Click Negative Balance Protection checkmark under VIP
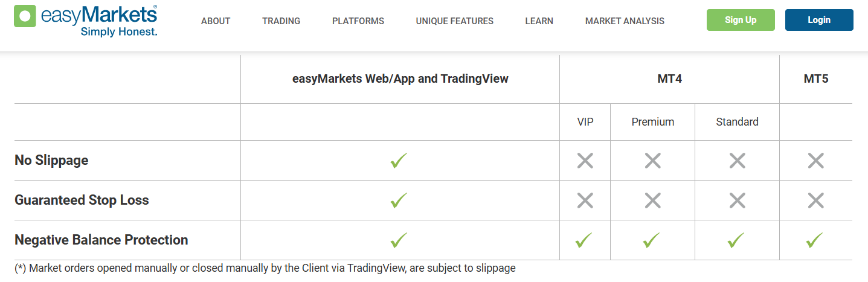This screenshot has width=868, height=282. pyautogui.click(x=584, y=240)
